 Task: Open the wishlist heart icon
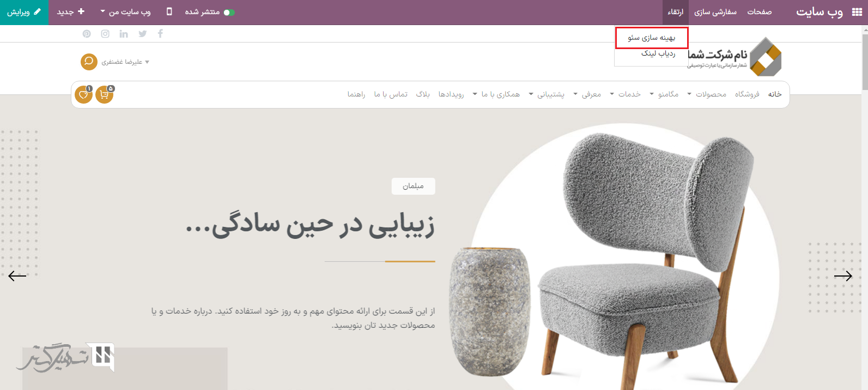coord(83,95)
